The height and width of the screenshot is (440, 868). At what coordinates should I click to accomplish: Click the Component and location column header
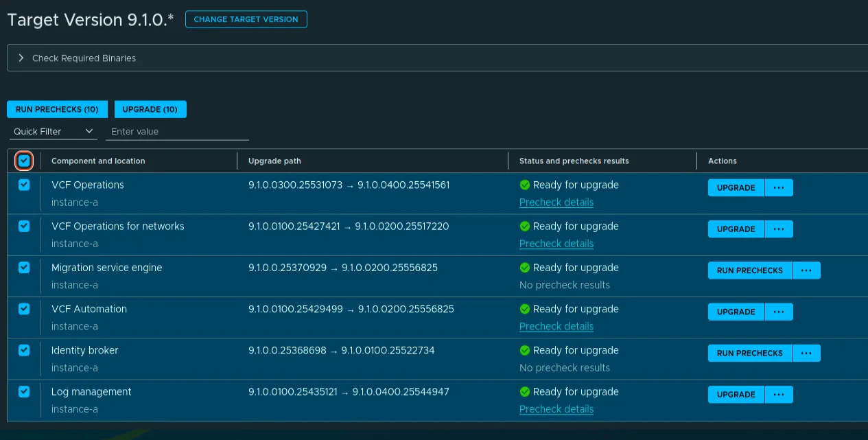[x=98, y=161]
